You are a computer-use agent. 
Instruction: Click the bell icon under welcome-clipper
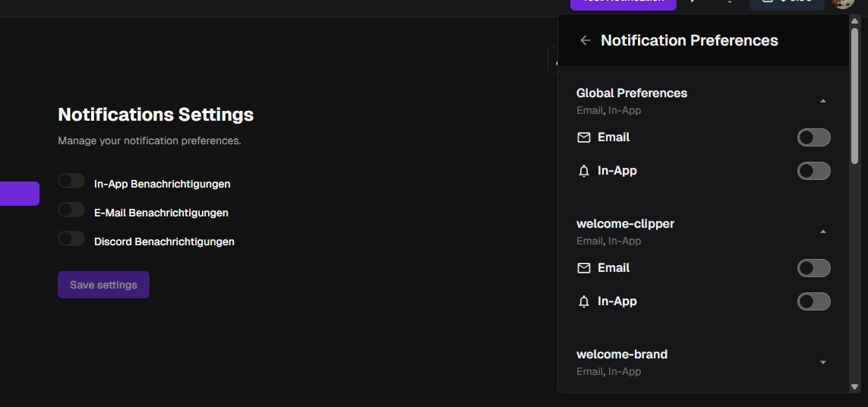(583, 301)
